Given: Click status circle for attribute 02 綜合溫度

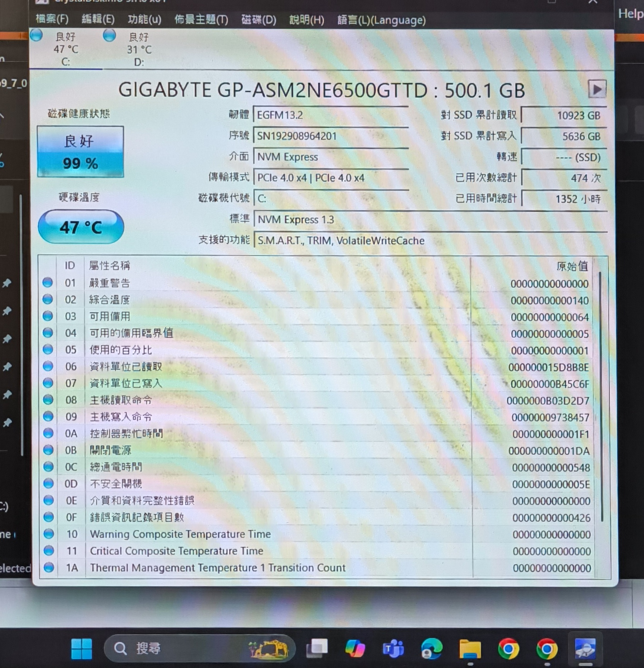Looking at the screenshot, I should coord(48,299).
